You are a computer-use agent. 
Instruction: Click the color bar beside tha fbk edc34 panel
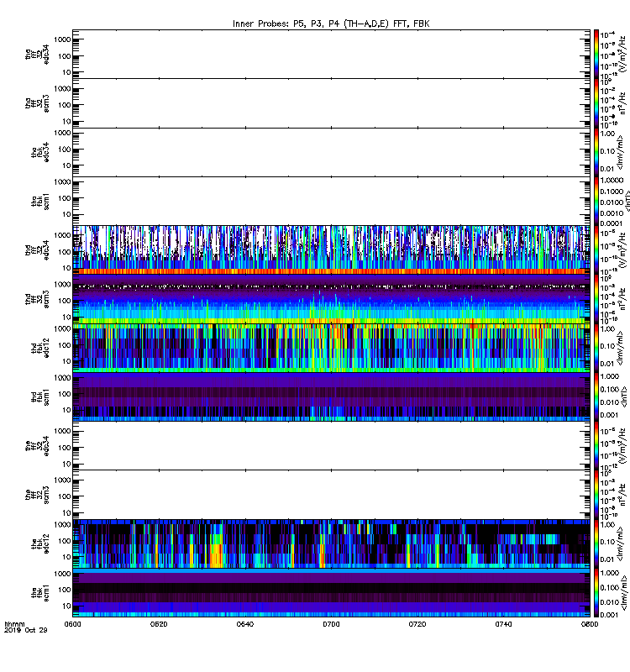pos(596,152)
